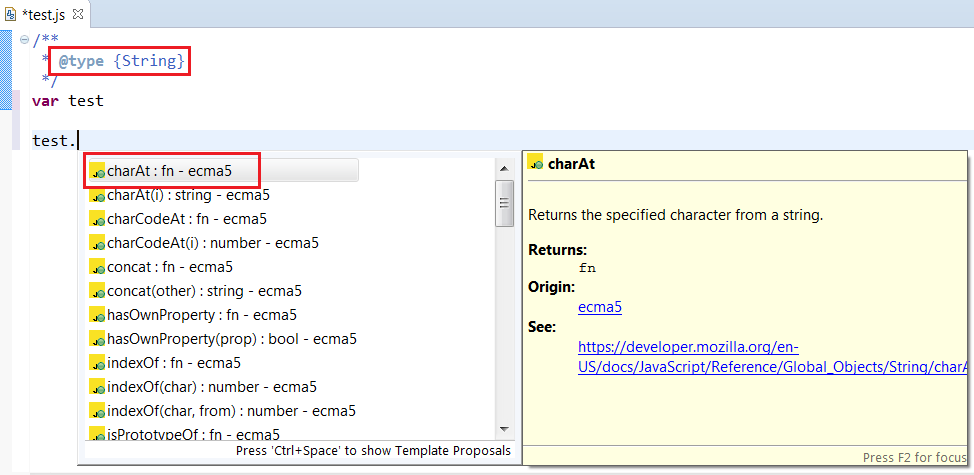Choose 'indexOf : fn - ecma5' proposal

tap(165, 363)
